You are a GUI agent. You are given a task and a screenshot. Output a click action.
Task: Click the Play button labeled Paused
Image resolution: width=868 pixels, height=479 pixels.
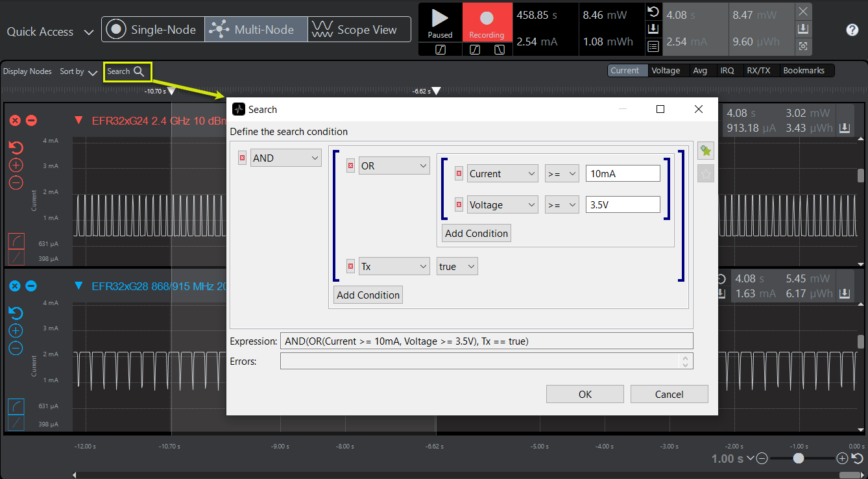(440, 23)
